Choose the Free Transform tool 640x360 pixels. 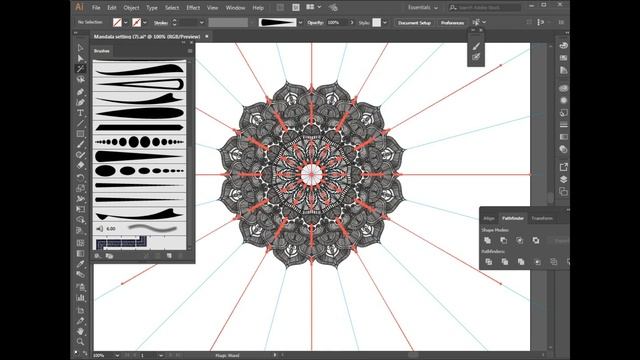(80, 209)
